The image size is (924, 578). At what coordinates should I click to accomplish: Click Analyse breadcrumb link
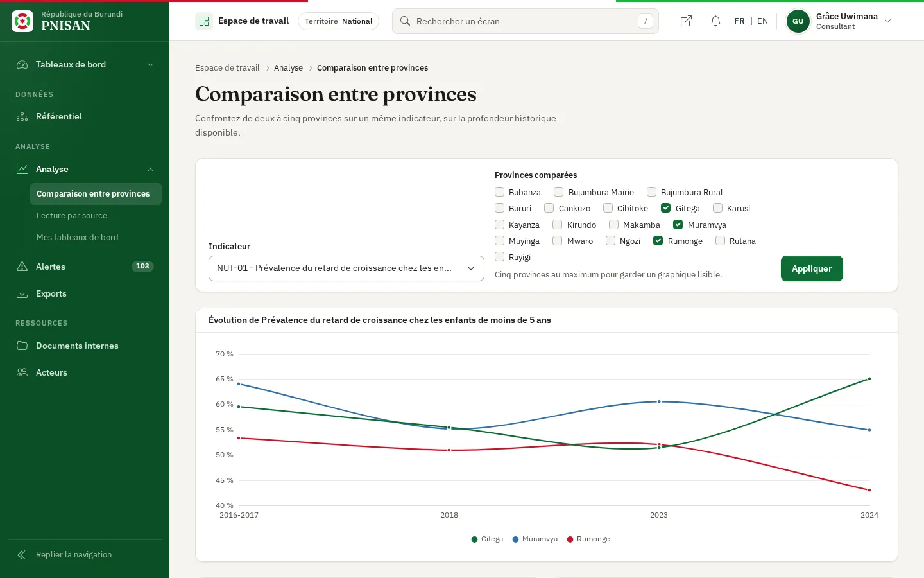coord(288,68)
